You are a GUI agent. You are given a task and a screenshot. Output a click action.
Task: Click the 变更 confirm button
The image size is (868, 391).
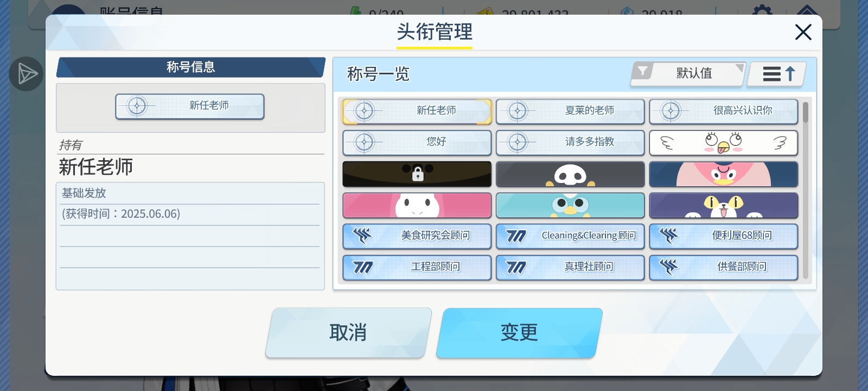(519, 333)
